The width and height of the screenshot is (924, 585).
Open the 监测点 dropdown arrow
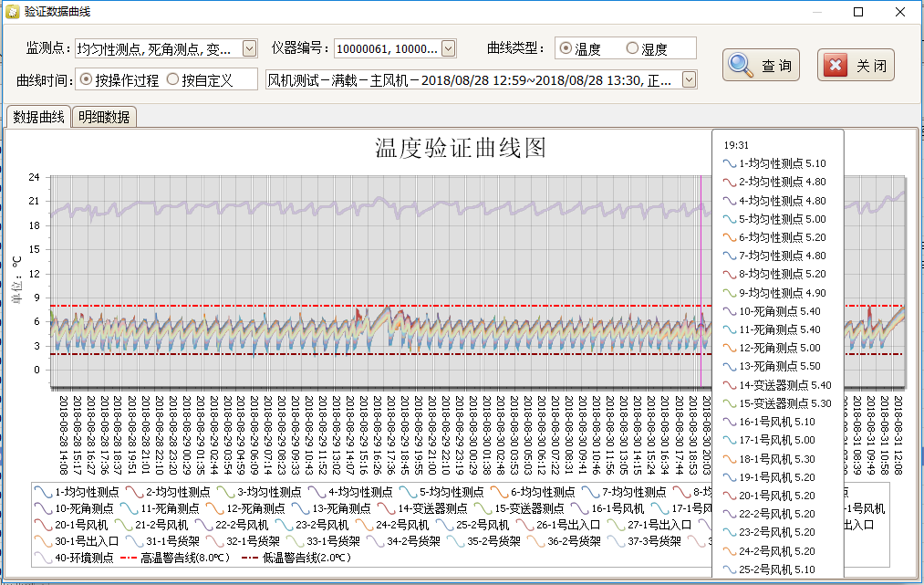point(250,48)
